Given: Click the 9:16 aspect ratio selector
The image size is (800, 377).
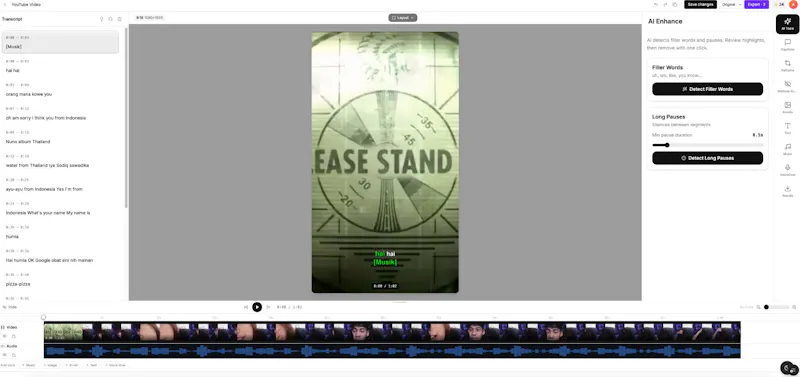Looking at the screenshot, I should (149, 17).
